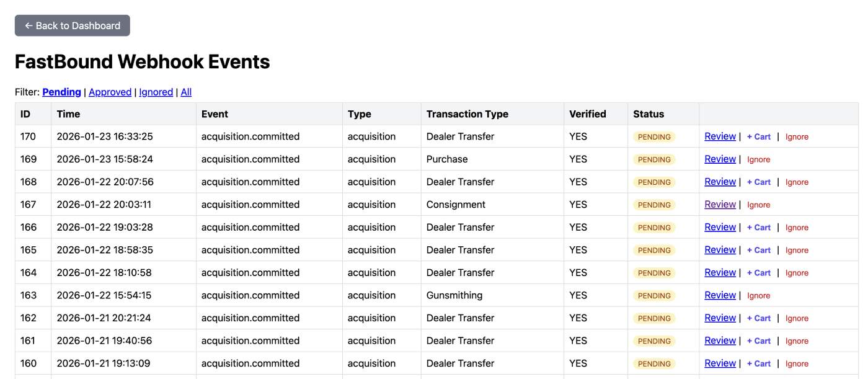Ignore event 164

pos(797,272)
